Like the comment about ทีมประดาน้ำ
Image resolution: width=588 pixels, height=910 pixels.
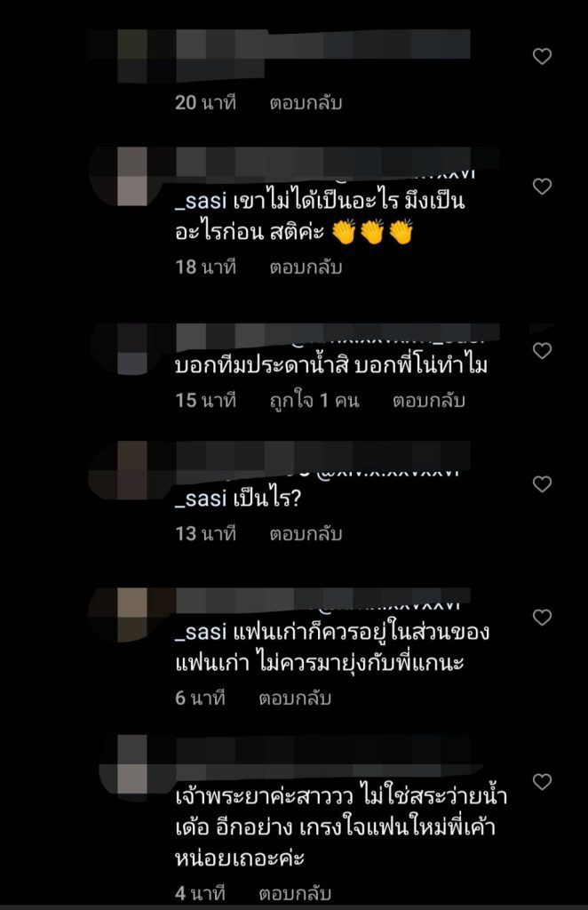point(542,350)
